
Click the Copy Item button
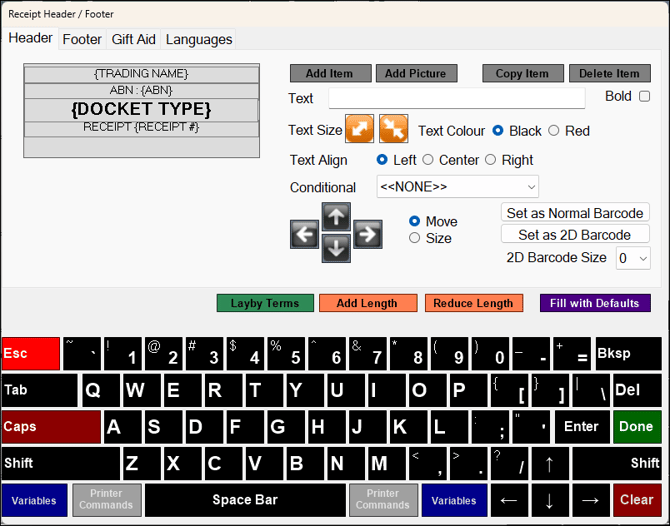(523, 73)
